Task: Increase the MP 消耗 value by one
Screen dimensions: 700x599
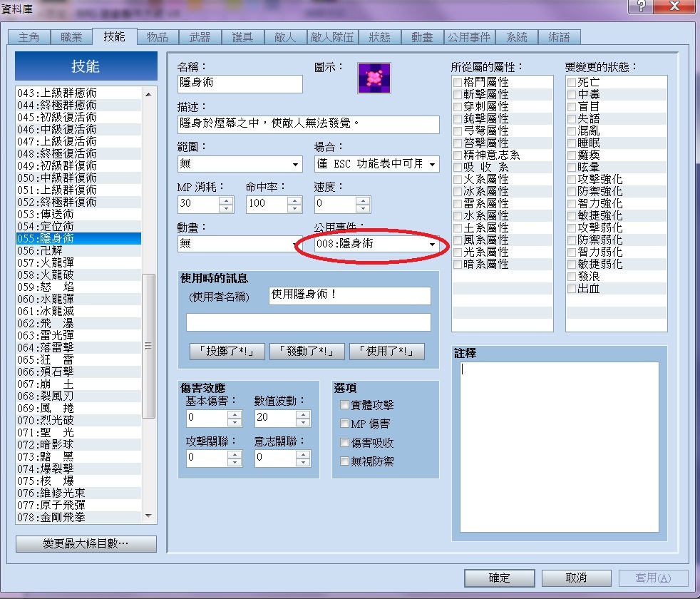Action: [227, 200]
